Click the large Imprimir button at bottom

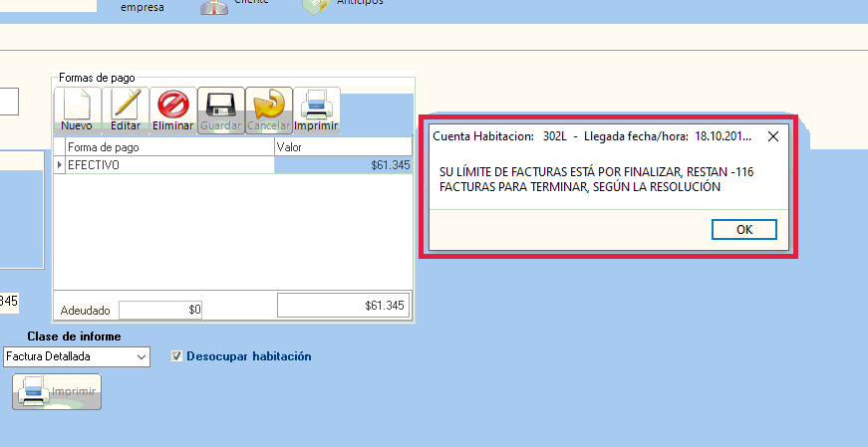pos(57,392)
